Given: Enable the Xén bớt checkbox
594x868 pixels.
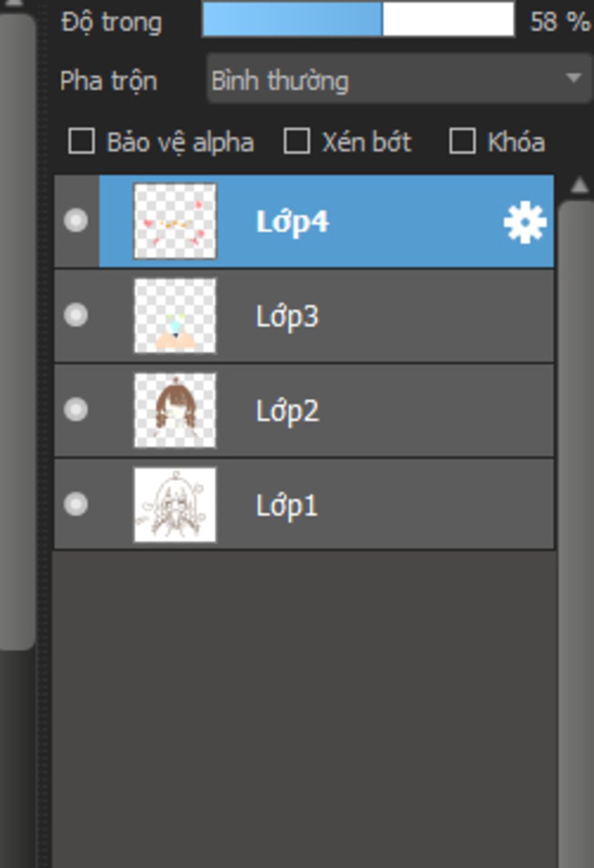Looking at the screenshot, I should coord(296,141).
